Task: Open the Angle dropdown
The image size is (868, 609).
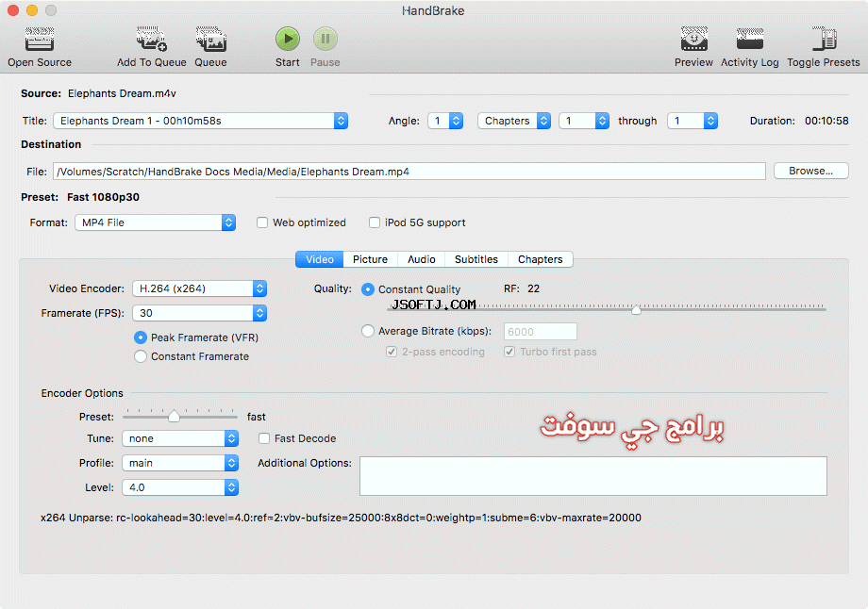Action: tap(445, 121)
